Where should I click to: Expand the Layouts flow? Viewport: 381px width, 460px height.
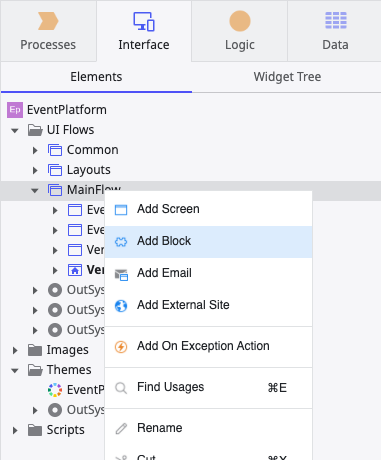pyautogui.click(x=35, y=170)
